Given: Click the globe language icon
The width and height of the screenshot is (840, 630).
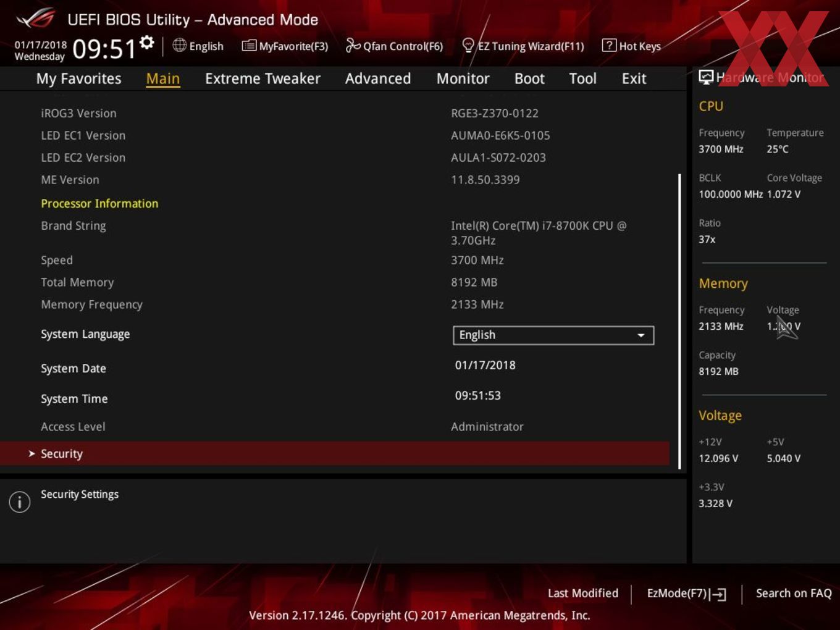Looking at the screenshot, I should [x=179, y=45].
